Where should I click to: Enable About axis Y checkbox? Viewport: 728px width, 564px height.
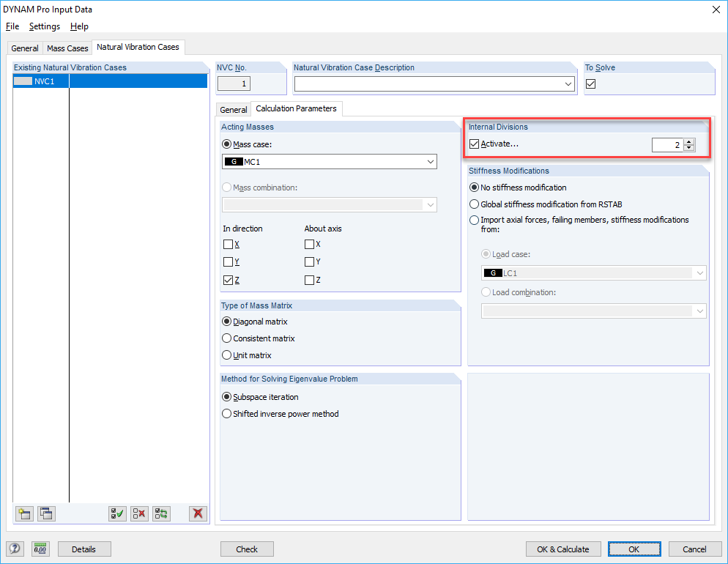click(309, 261)
